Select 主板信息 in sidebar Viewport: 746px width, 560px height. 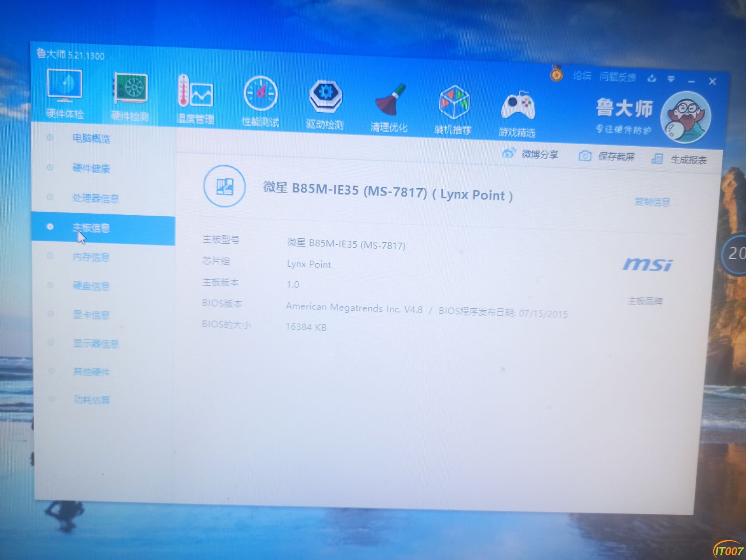[x=103, y=228]
